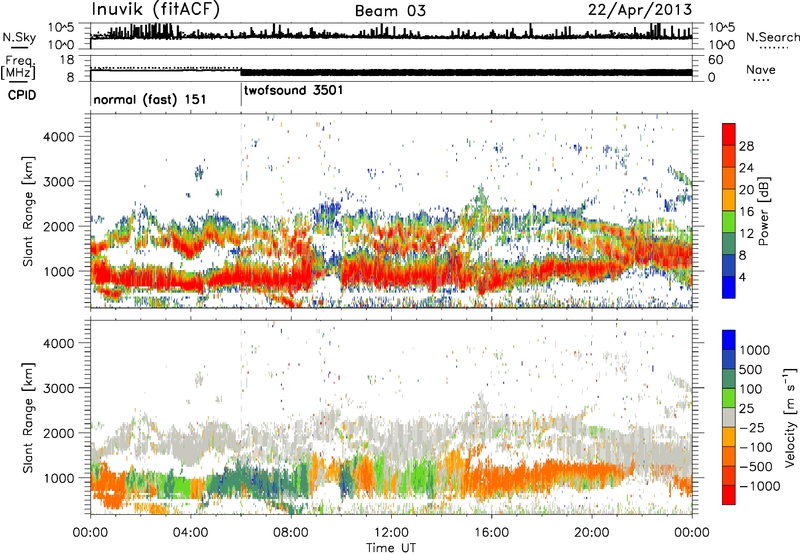Click the '-1000' tick on Velocity scale

[759, 486]
